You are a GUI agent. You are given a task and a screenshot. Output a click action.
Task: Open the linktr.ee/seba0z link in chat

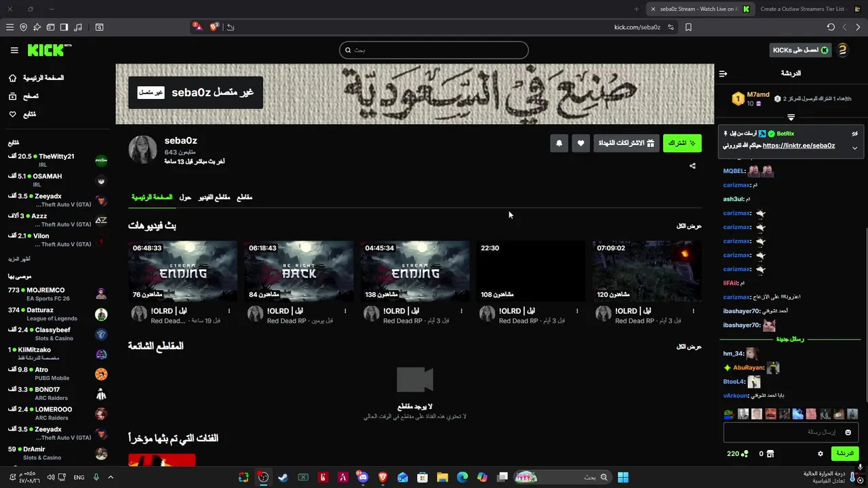pyautogui.click(x=799, y=146)
